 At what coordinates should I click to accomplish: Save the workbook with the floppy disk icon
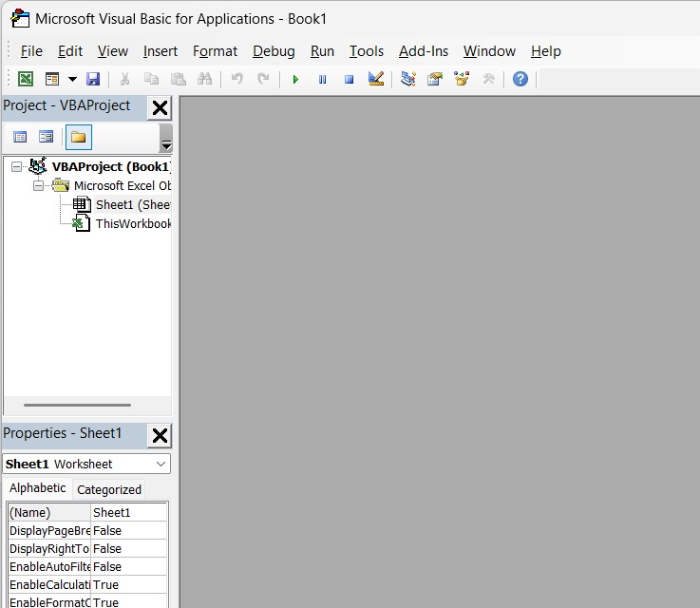tap(93, 79)
